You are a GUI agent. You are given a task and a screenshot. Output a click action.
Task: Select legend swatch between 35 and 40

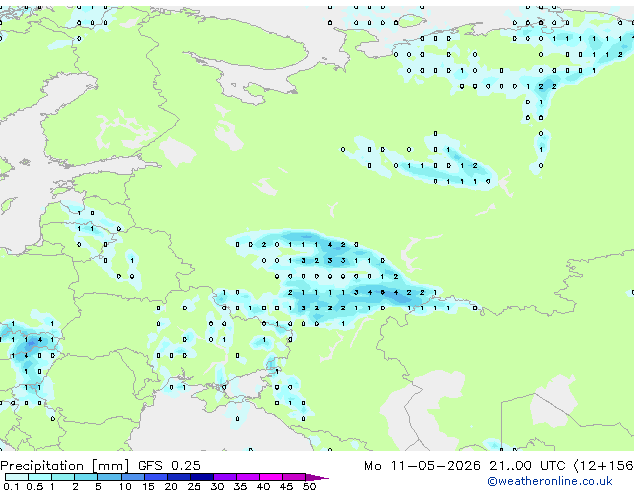(247, 477)
